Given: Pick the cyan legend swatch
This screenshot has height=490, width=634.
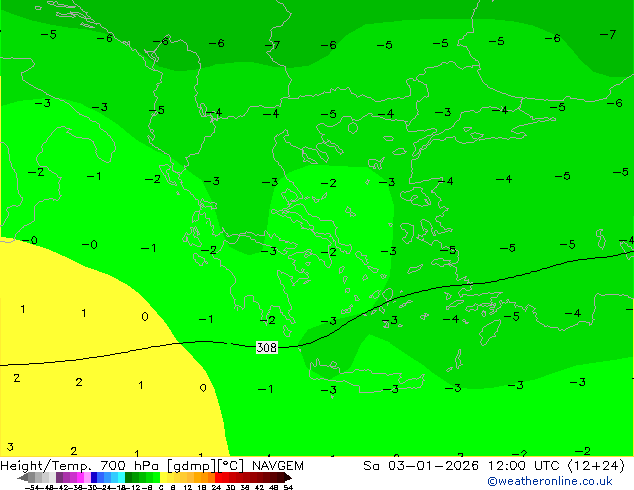Looking at the screenshot, I should coord(121,477).
